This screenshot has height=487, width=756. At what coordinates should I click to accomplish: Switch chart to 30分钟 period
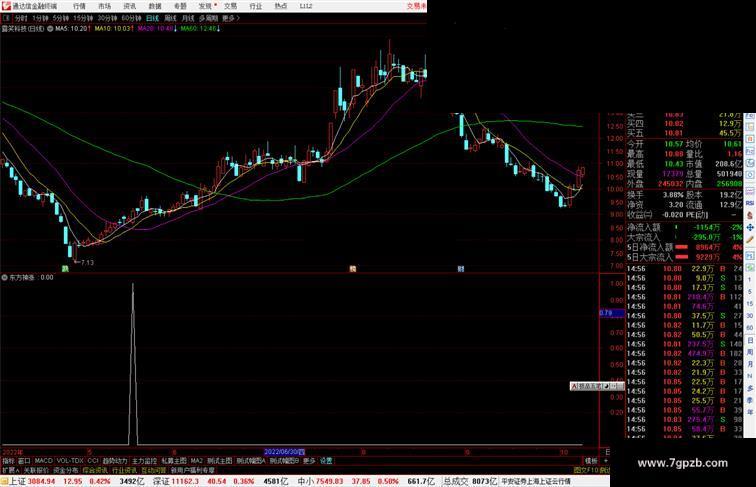[x=107, y=18]
